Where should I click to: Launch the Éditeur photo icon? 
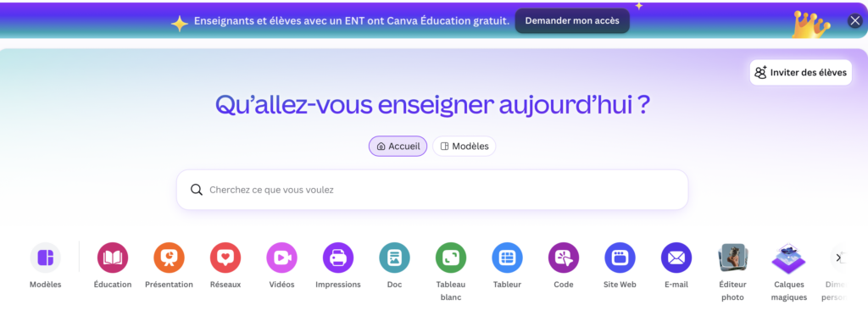733,258
